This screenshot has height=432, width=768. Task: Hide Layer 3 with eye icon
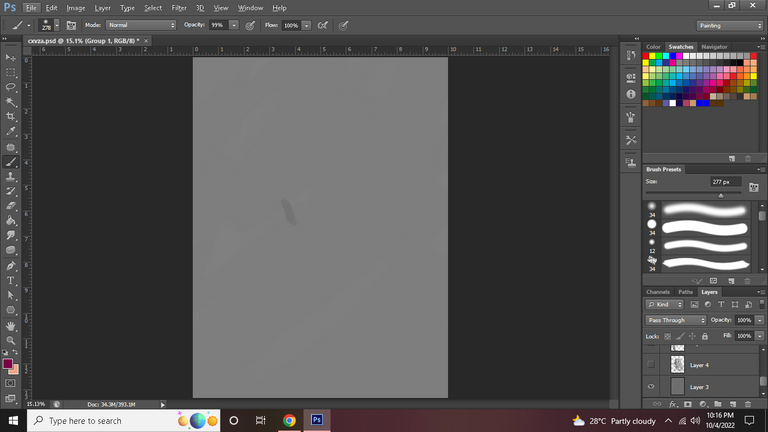pyautogui.click(x=650, y=386)
